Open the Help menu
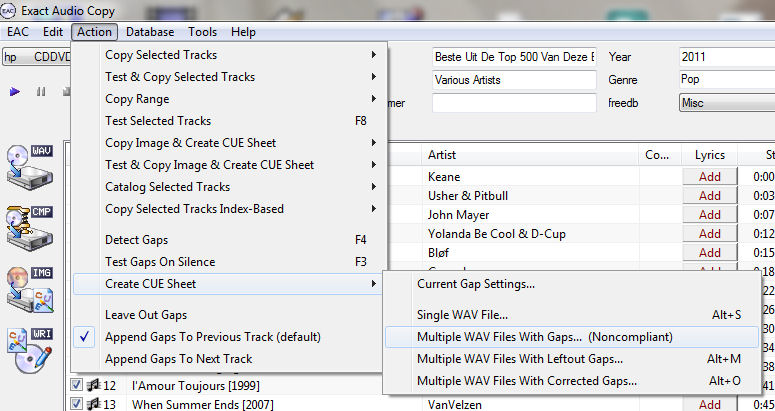775x411 pixels. point(243,32)
